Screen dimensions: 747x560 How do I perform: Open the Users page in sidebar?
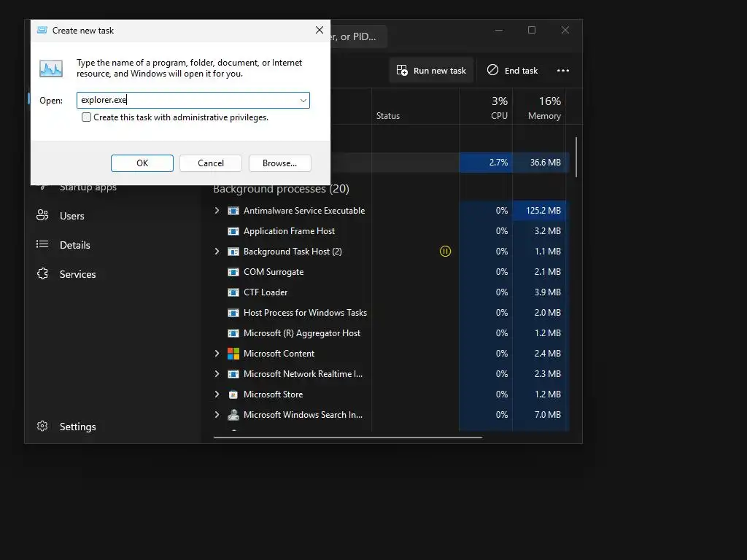tap(72, 216)
